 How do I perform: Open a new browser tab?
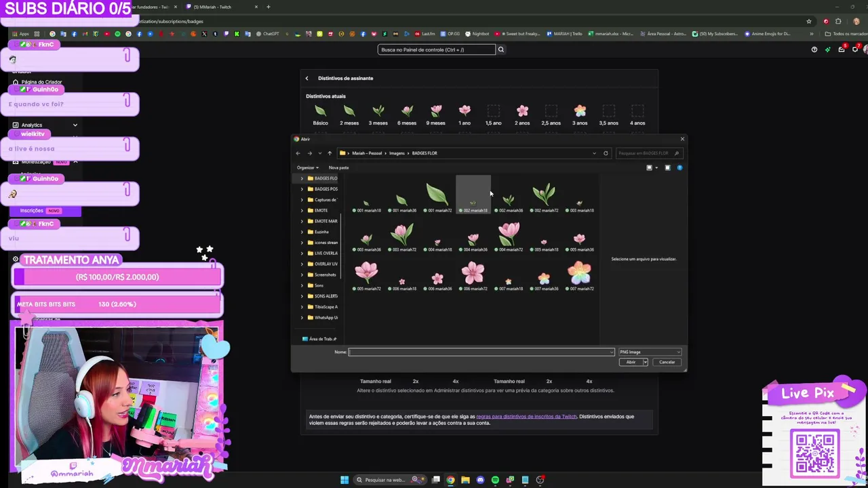[x=268, y=7]
